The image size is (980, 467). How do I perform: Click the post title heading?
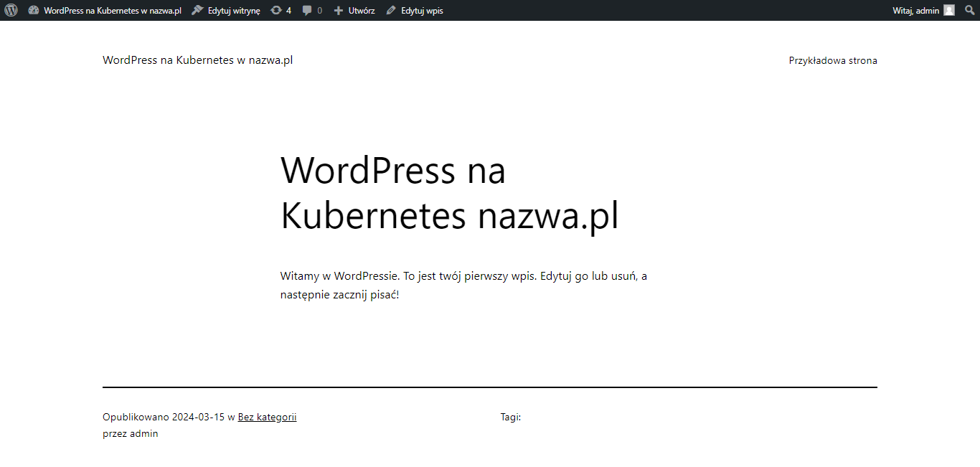point(450,193)
